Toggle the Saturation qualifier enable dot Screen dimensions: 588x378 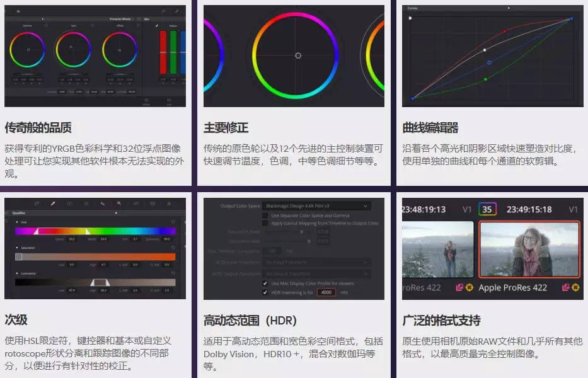tap(17, 248)
